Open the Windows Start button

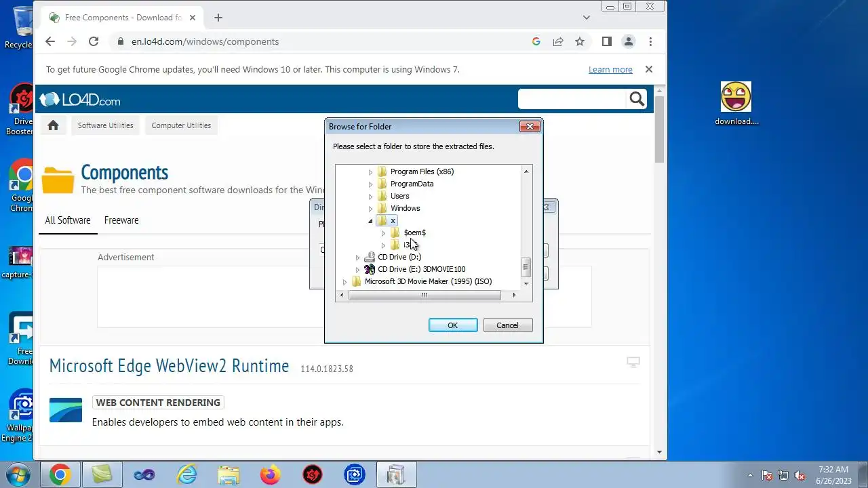[18, 474]
